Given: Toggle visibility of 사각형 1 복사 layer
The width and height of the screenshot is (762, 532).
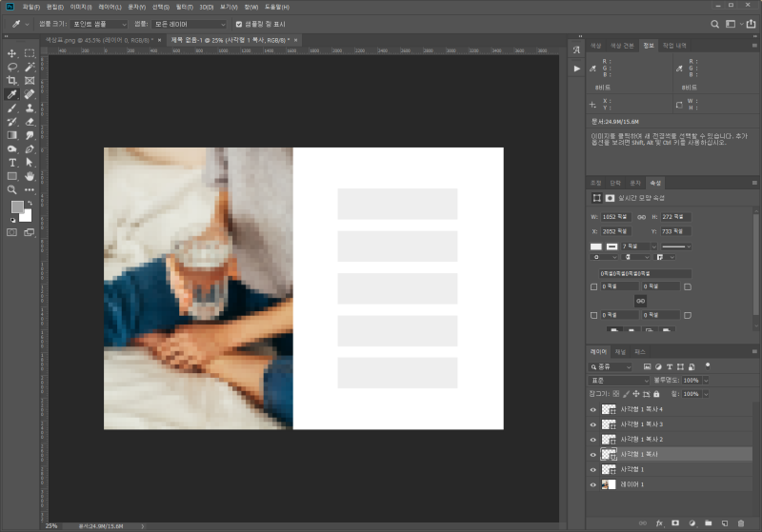Looking at the screenshot, I should (x=592, y=454).
